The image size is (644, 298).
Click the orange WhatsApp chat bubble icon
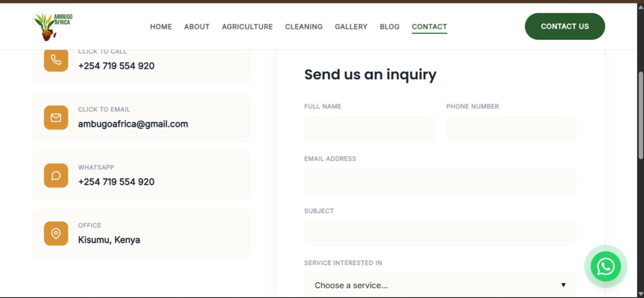(56, 175)
